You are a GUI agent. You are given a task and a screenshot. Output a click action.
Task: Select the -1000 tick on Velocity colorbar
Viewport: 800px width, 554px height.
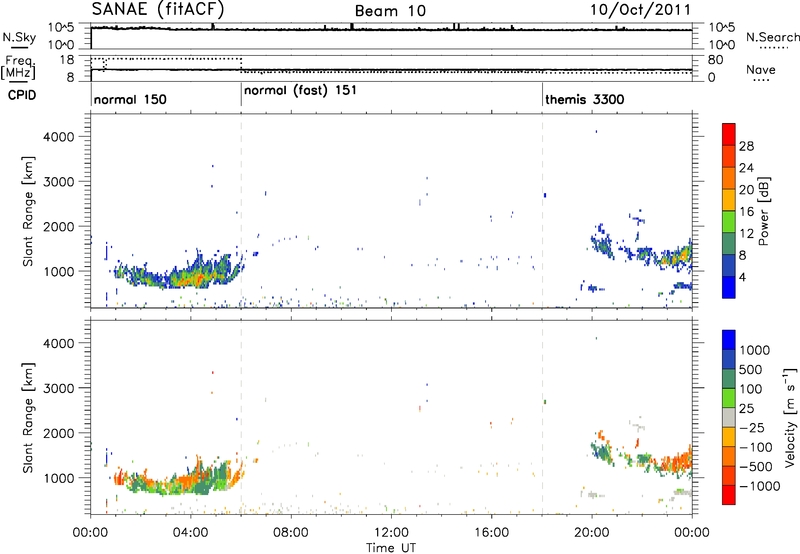tap(759, 486)
